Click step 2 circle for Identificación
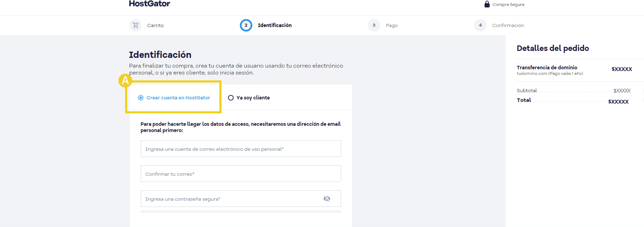644x227 pixels. pyautogui.click(x=246, y=25)
